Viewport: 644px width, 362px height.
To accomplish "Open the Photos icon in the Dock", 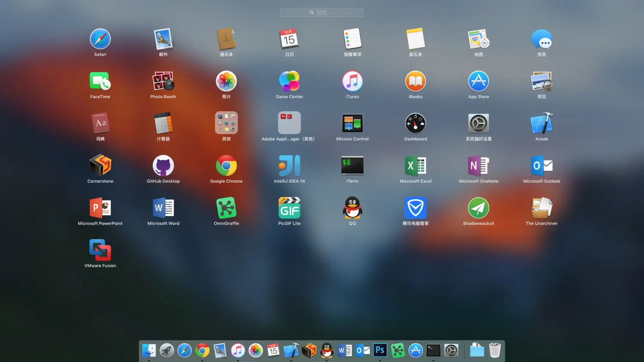I will 255,350.
